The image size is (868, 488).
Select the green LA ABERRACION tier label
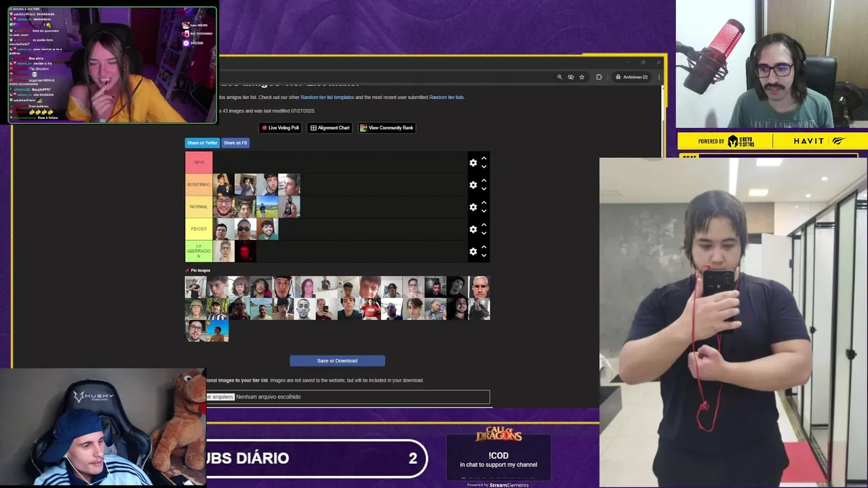click(x=199, y=251)
